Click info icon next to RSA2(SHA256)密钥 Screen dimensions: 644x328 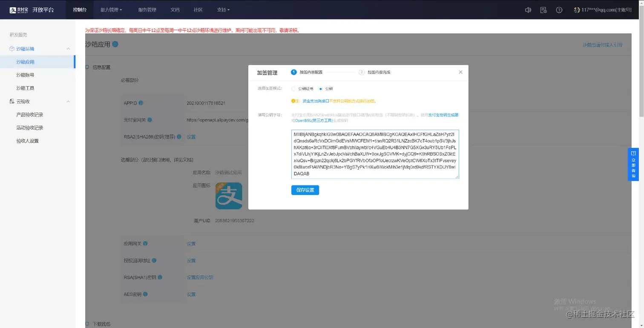[x=179, y=137]
